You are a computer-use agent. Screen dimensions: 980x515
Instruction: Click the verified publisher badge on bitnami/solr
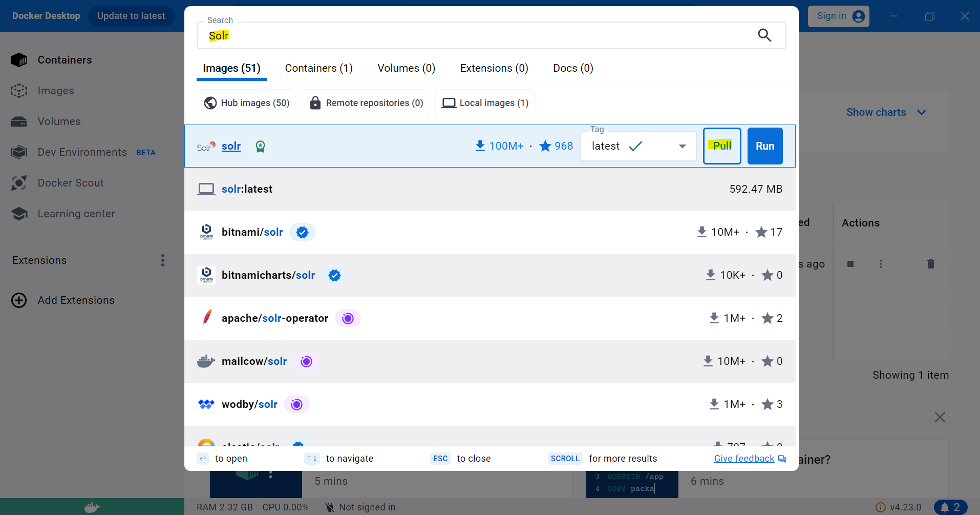(x=302, y=232)
